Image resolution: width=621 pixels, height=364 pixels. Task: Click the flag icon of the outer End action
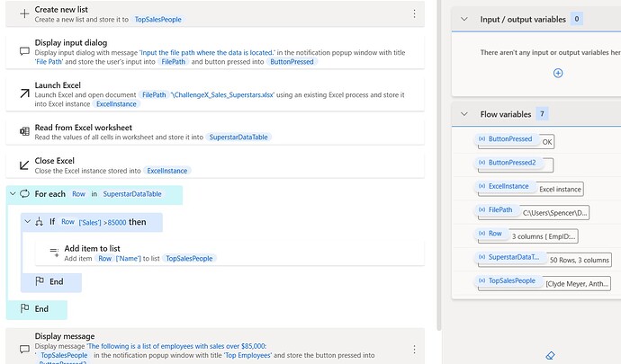pyautogui.click(x=24, y=308)
